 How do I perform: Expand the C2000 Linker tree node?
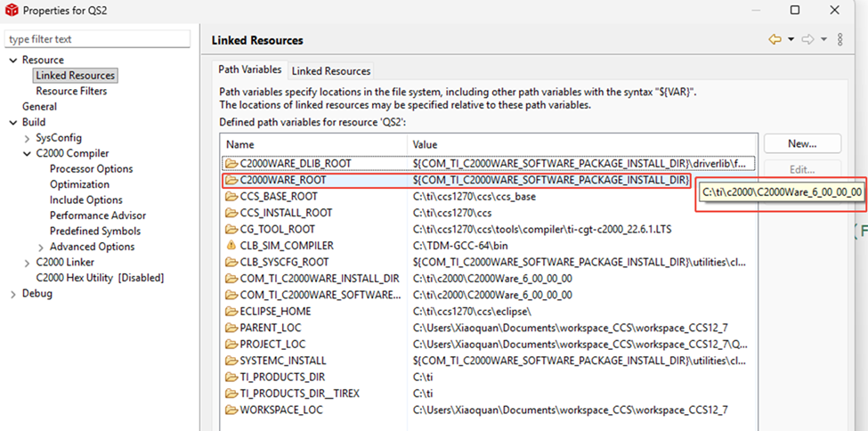pos(27,263)
